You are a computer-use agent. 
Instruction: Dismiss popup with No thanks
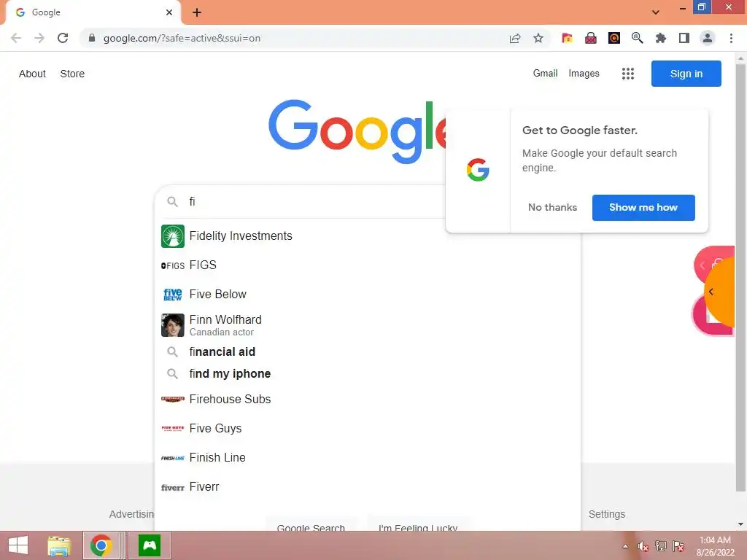(553, 207)
